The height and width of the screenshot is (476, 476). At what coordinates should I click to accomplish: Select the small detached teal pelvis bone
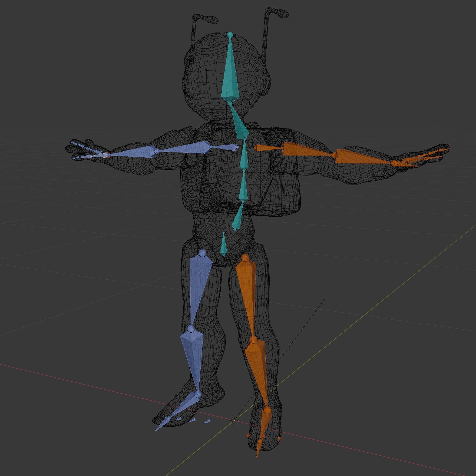(x=224, y=245)
